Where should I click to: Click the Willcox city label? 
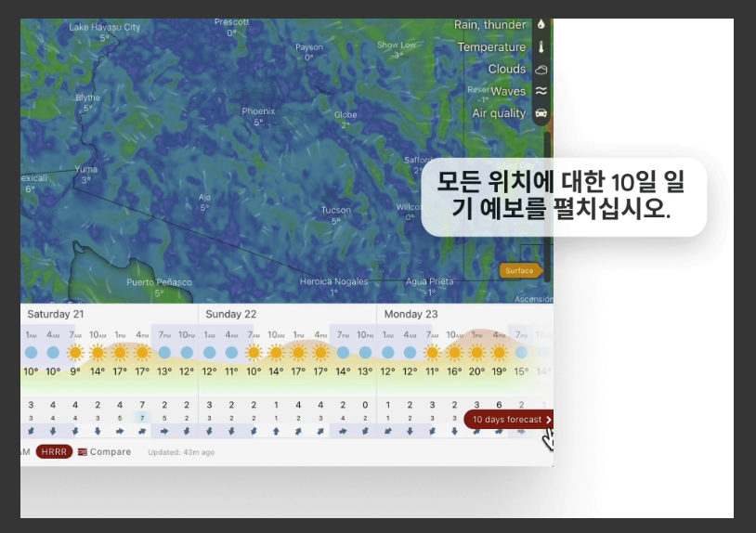[x=410, y=207]
